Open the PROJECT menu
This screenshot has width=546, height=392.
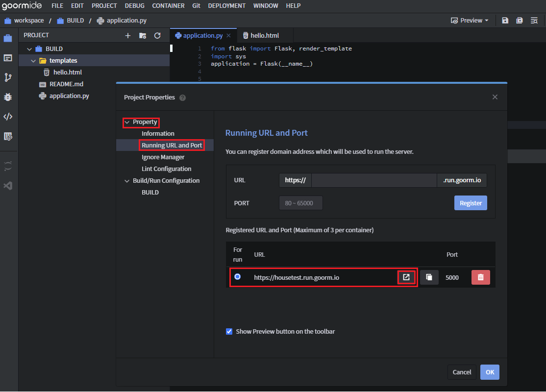click(104, 5)
